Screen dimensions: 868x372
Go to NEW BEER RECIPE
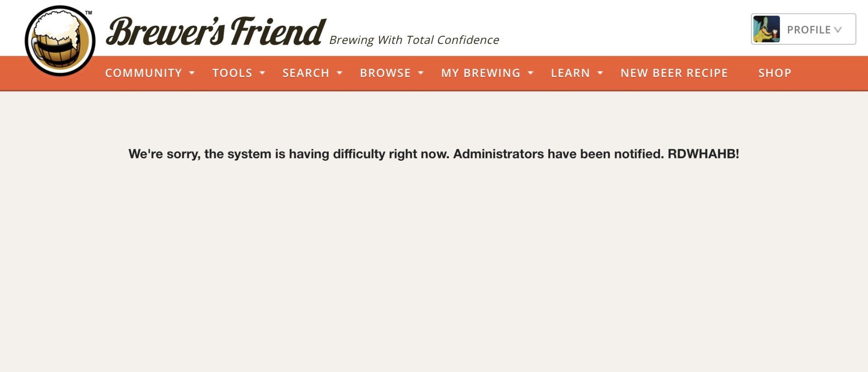674,73
